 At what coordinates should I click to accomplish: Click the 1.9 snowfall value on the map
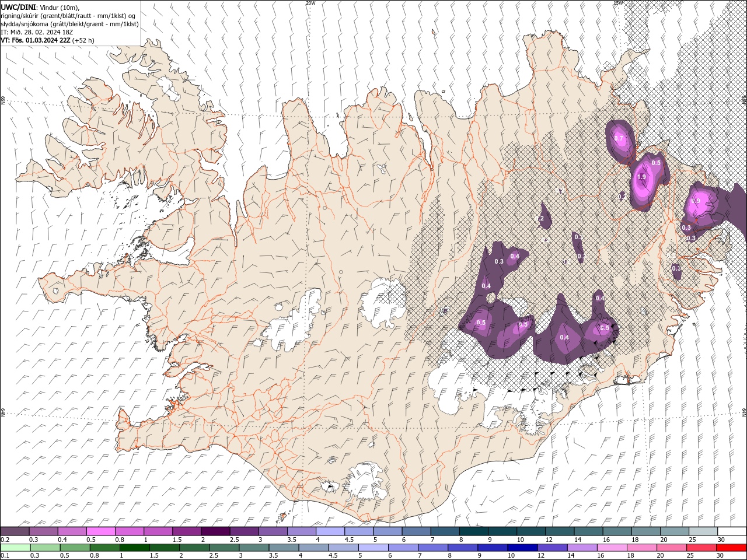pyautogui.click(x=641, y=177)
